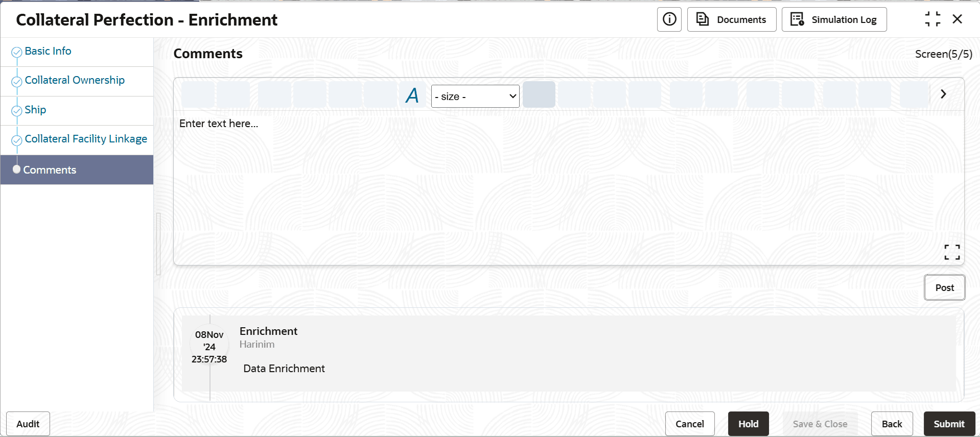Select the Comments step in sidebar
Screen dimensions: 980x437
click(77, 169)
